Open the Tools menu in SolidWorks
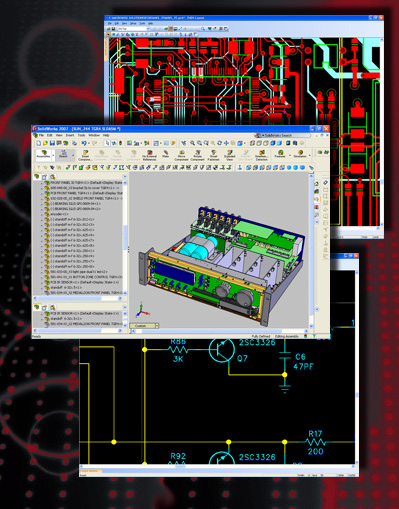 (x=81, y=135)
